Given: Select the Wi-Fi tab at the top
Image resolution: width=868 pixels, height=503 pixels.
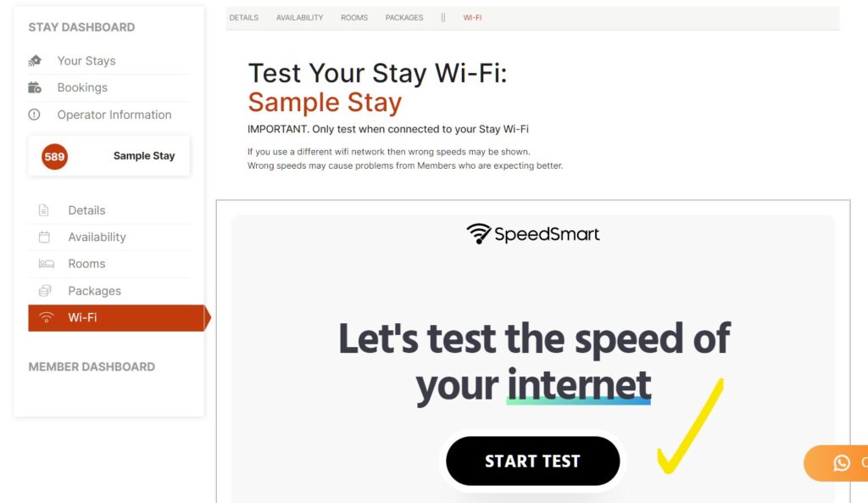Looking at the screenshot, I should pos(473,17).
